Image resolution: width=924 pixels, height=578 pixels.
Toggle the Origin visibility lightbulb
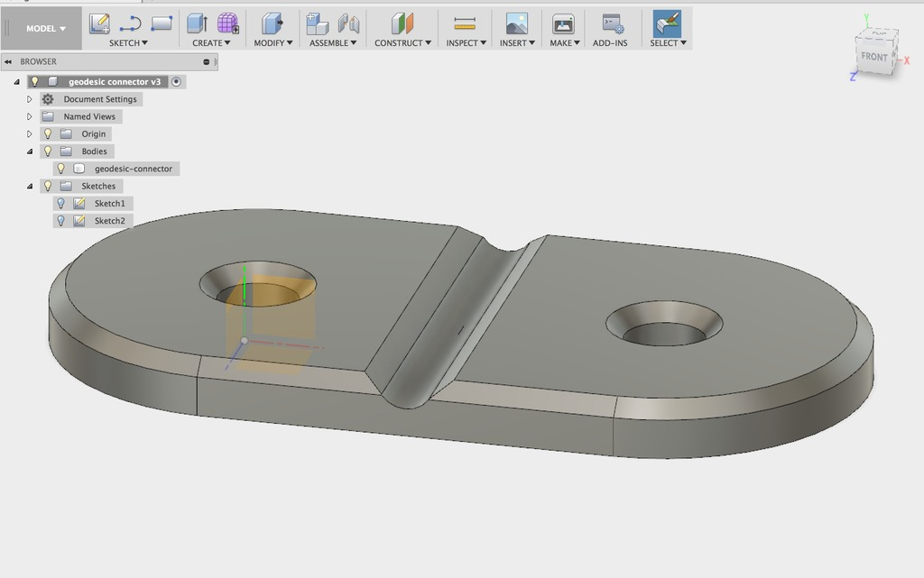[48, 133]
